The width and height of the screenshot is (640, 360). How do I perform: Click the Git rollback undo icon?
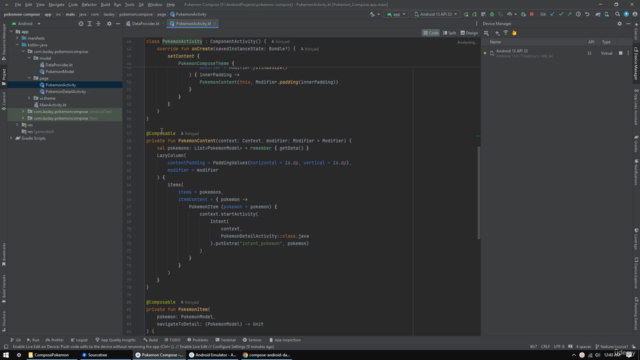(x=587, y=14)
